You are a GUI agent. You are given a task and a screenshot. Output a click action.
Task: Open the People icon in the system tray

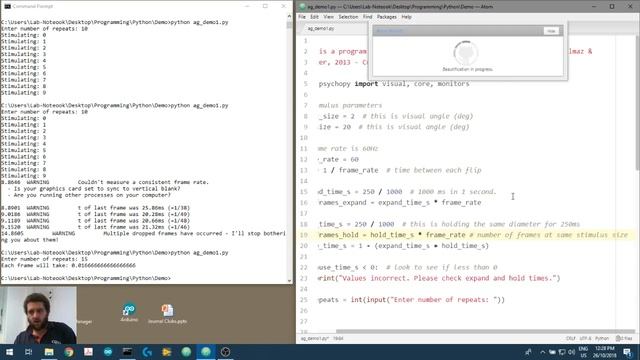(x=529, y=352)
